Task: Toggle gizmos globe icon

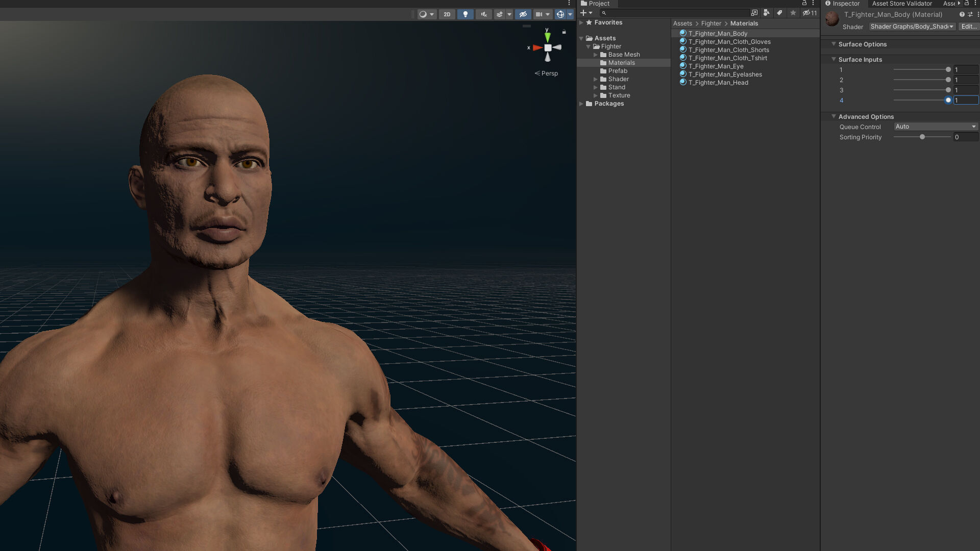Action: coord(560,14)
